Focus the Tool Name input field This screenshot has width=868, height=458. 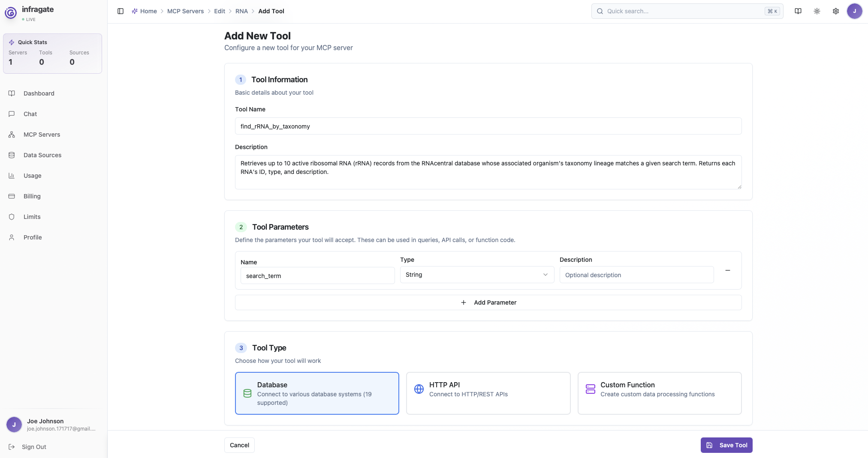coord(488,126)
